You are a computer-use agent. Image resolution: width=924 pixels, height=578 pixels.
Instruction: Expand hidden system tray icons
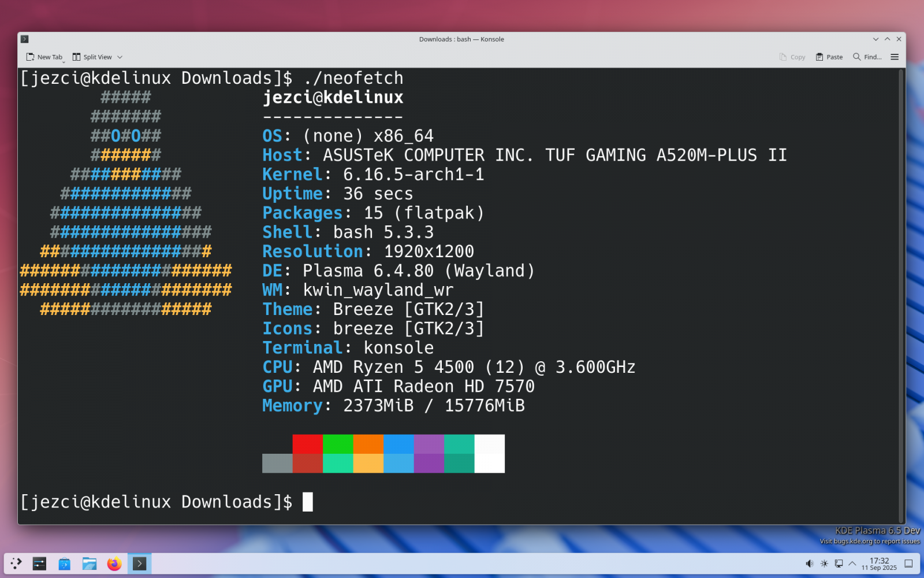pos(852,564)
